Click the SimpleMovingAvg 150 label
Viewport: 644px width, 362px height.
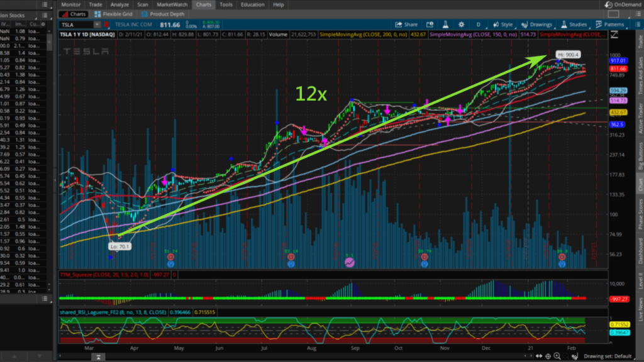tap(473, 35)
